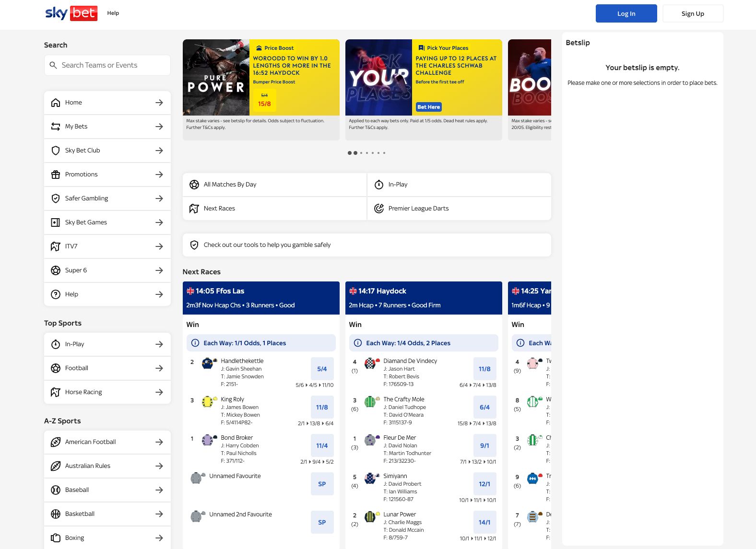Image resolution: width=756 pixels, height=549 pixels.
Task: Click the Boxing glove icon
Action: point(56,538)
